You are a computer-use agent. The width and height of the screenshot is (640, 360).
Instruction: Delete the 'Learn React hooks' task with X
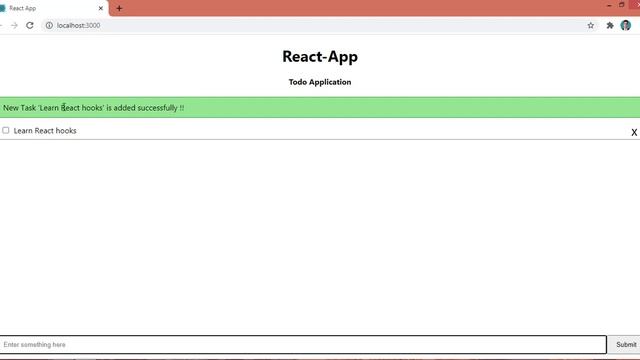click(634, 132)
